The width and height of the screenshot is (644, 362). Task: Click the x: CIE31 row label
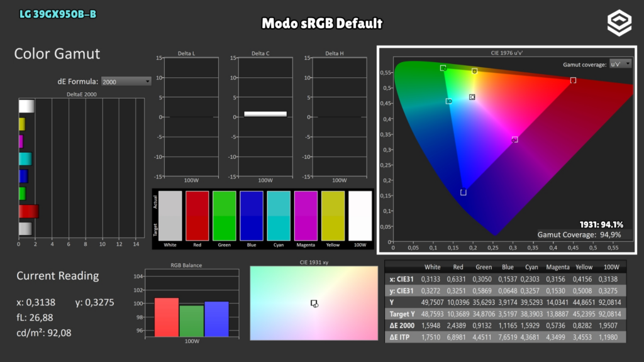click(402, 279)
